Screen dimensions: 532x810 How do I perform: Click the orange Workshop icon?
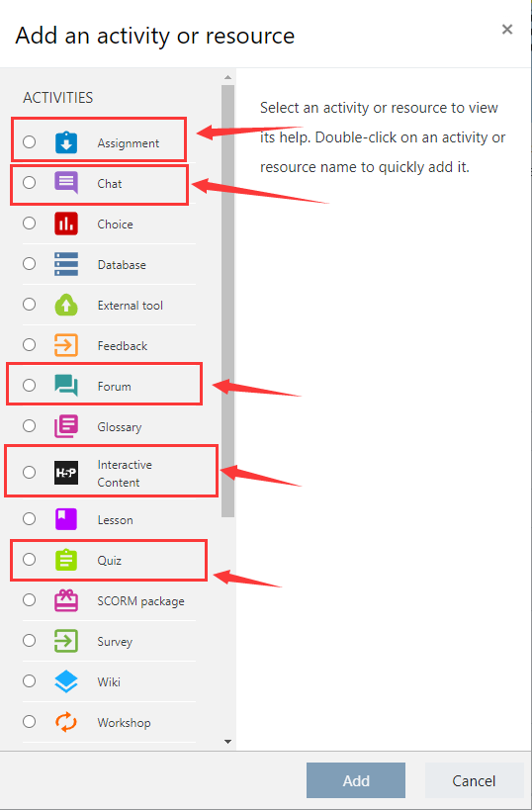point(66,722)
